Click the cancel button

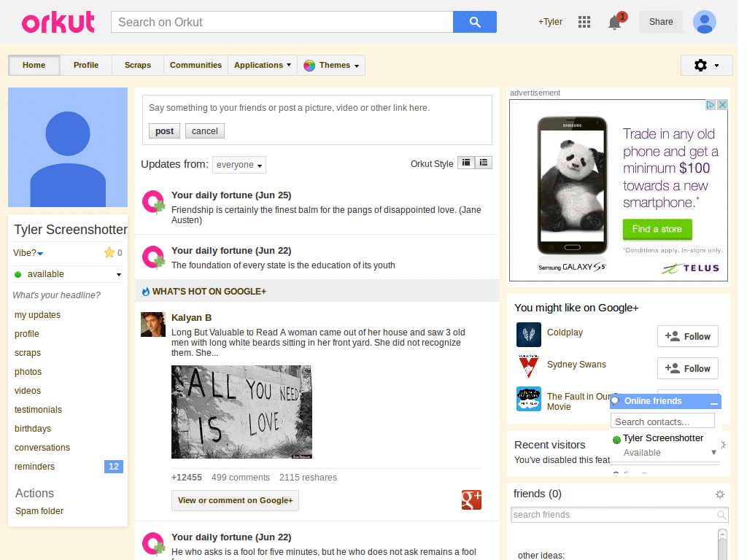[x=205, y=131]
